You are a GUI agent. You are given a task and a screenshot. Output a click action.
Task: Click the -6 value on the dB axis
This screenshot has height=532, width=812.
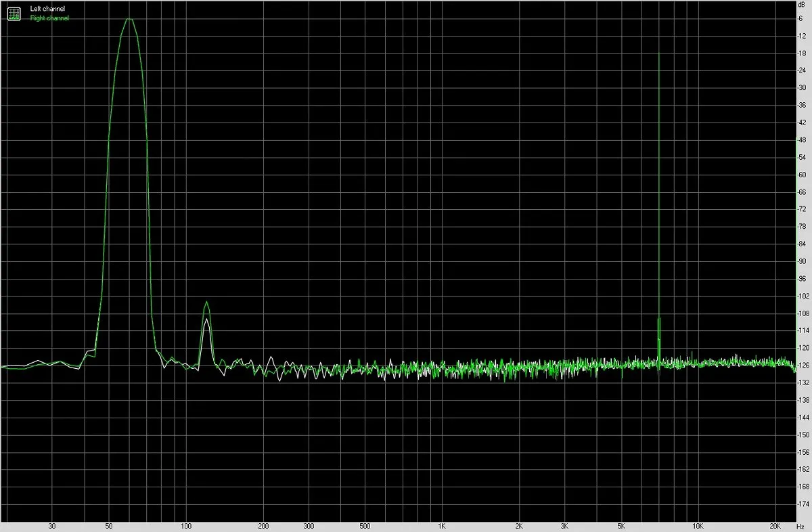[x=800, y=18]
